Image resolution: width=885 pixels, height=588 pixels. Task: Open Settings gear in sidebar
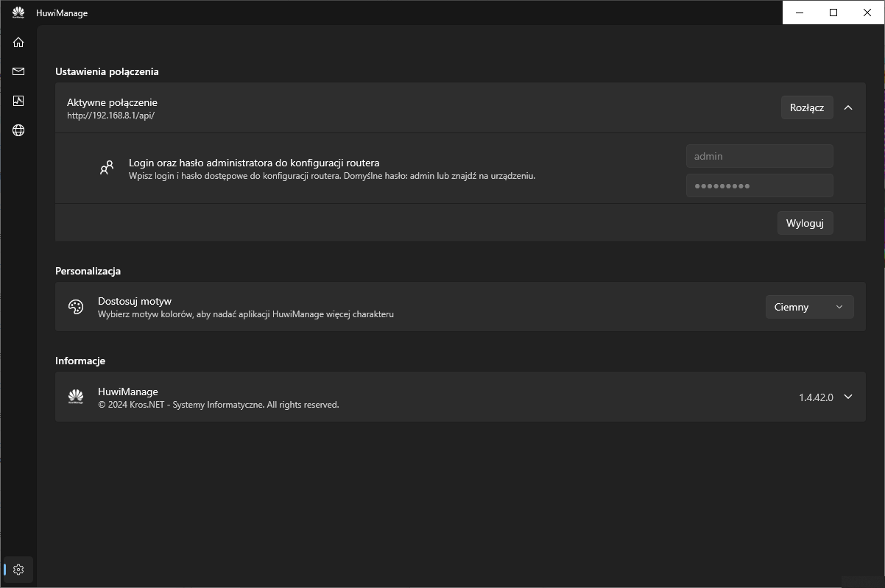[x=18, y=570]
